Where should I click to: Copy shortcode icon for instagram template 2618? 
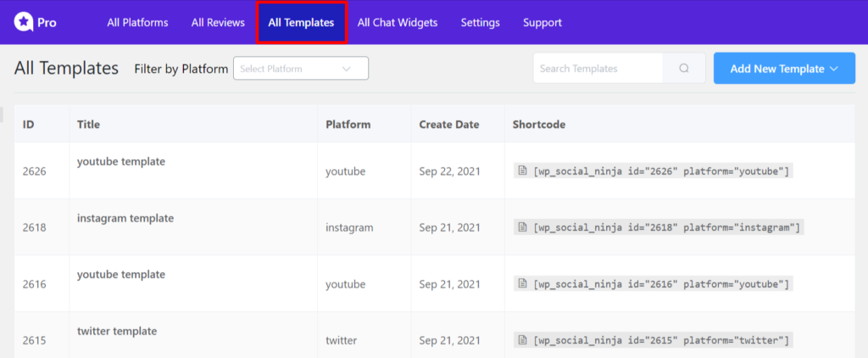coord(521,227)
